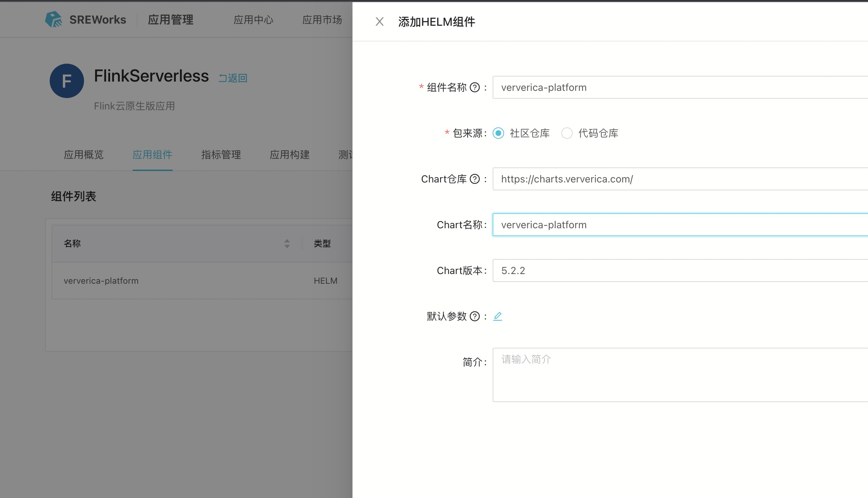Select the ververica-platform row in 组件列表

tap(101, 281)
